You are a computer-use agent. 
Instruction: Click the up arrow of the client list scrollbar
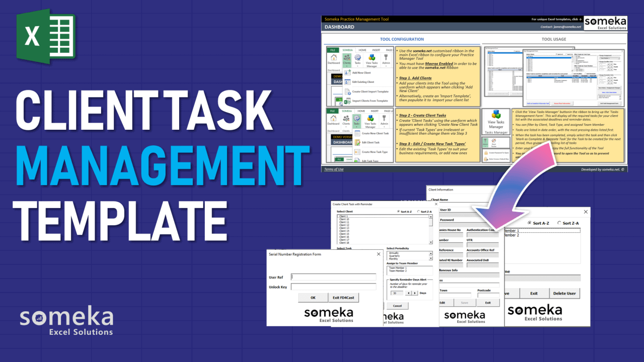point(431,217)
